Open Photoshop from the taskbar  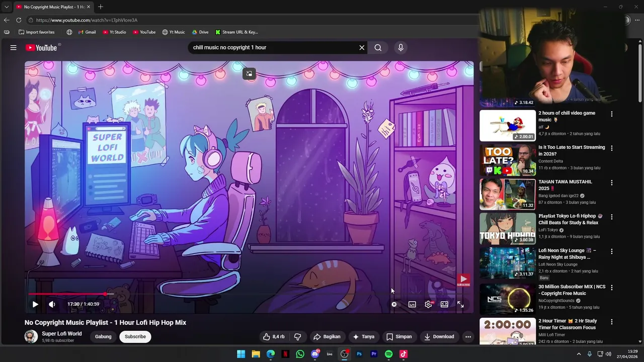[359, 354]
